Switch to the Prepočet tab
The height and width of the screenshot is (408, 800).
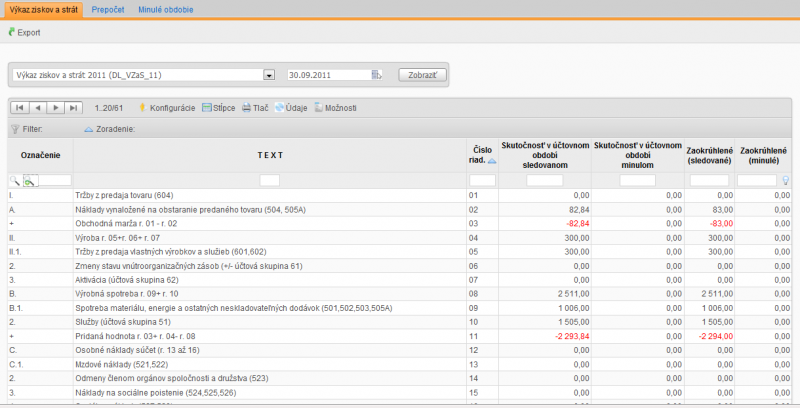107,9
